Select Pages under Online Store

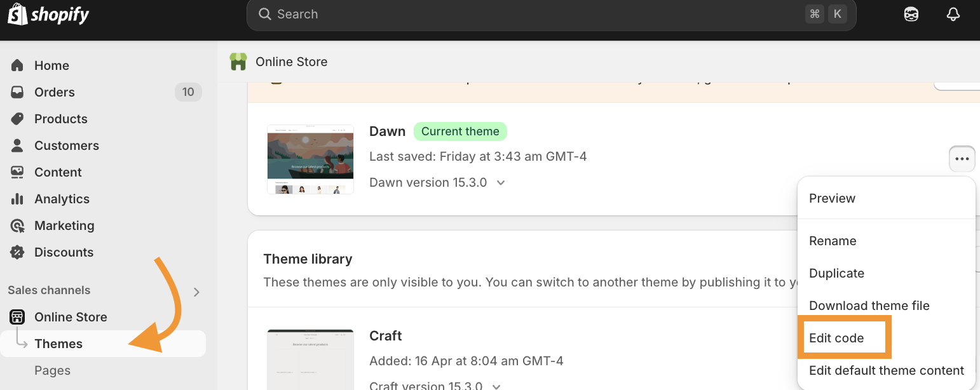click(52, 370)
